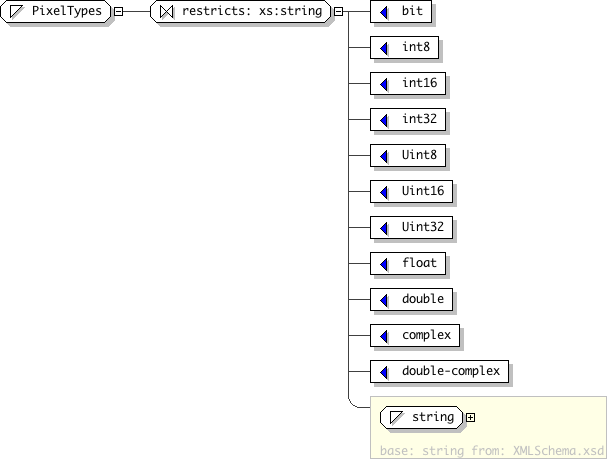Select the double-complex enumeration label
The height and width of the screenshot is (460, 608).
[451, 371]
